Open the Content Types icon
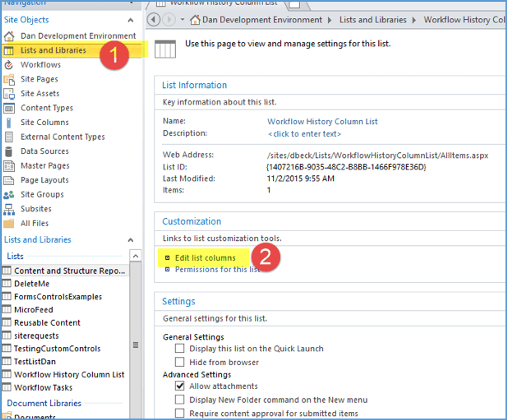 [x=9, y=108]
